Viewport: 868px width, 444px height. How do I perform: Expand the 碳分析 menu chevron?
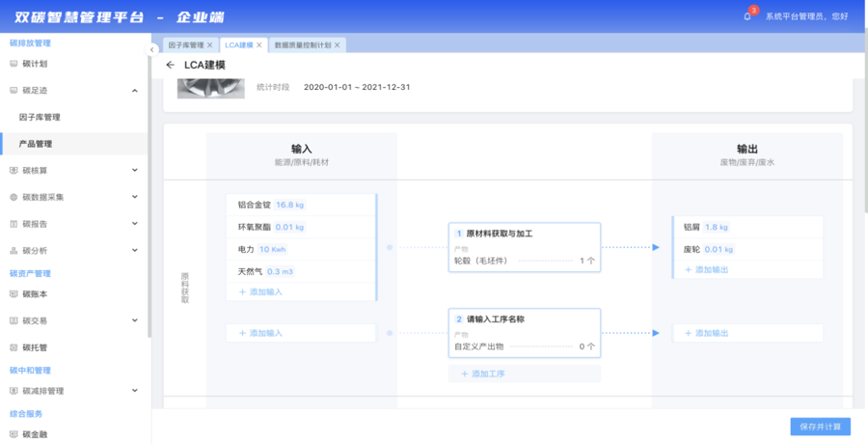(134, 250)
